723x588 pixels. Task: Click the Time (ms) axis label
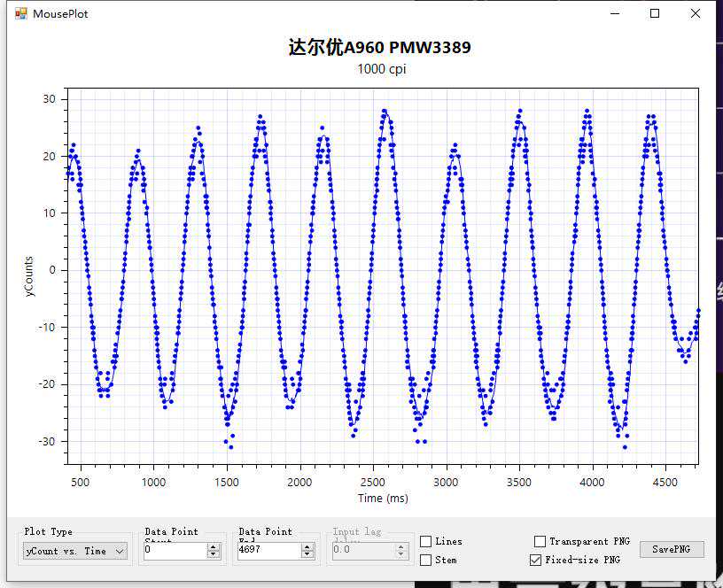coord(383,499)
